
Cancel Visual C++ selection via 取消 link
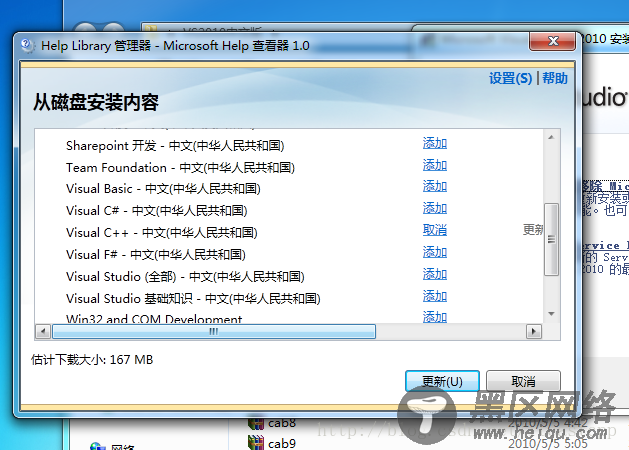point(435,230)
